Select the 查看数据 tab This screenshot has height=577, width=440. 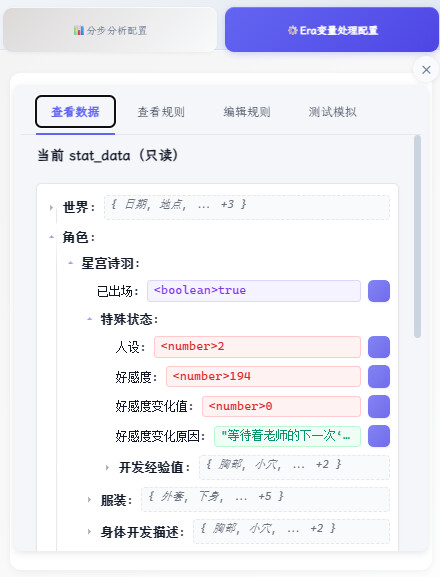75,112
